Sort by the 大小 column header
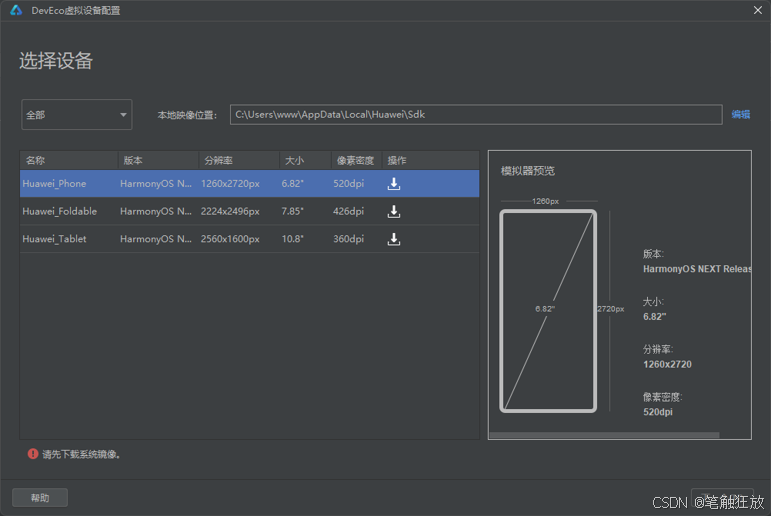772x517 pixels. (x=306, y=161)
